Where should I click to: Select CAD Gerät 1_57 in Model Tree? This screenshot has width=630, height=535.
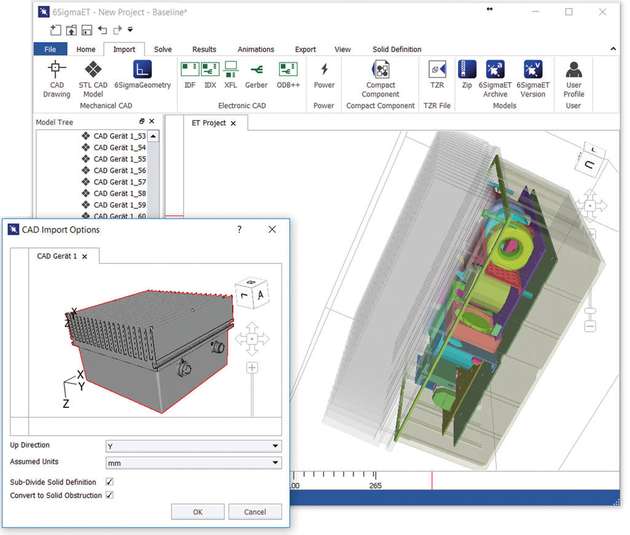click(114, 182)
